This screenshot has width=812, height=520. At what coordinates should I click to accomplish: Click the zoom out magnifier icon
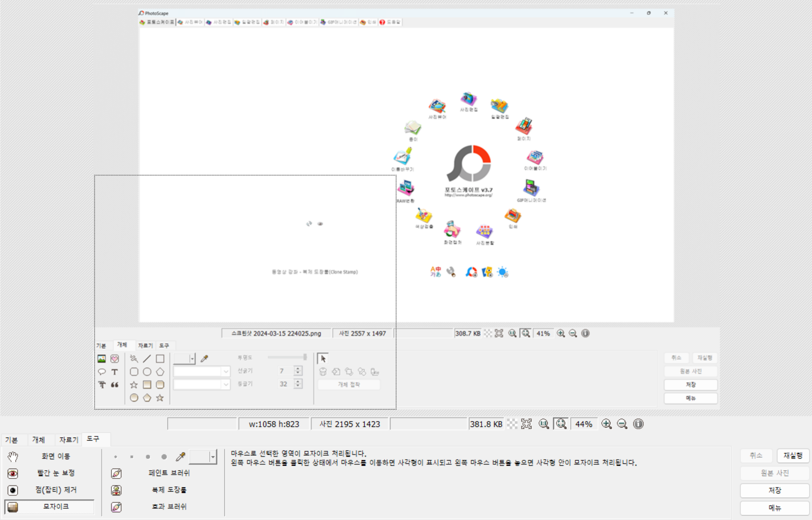622,424
